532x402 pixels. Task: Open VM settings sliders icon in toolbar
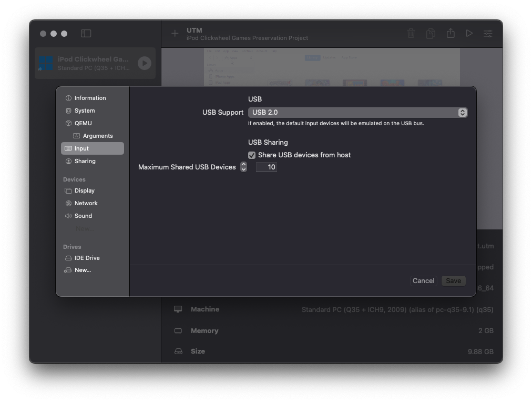tap(488, 33)
